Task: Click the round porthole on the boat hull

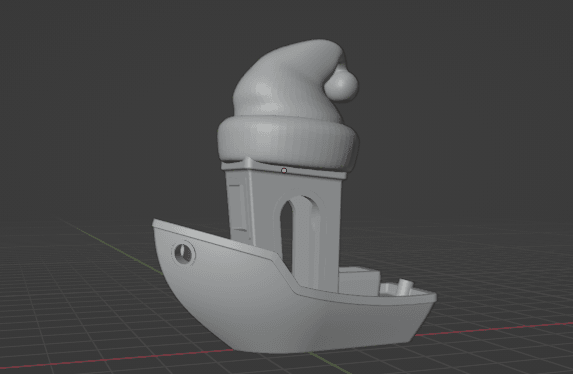Action: [x=183, y=253]
